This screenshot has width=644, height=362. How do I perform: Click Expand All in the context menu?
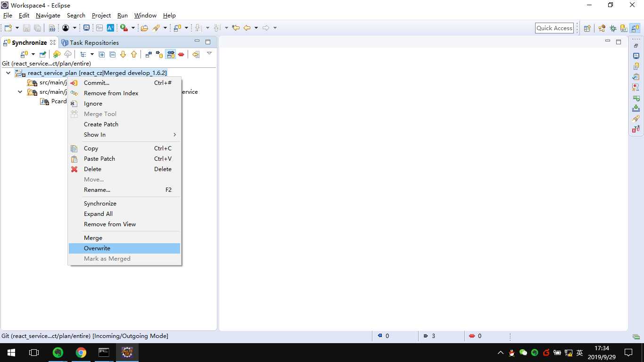click(x=124, y=214)
